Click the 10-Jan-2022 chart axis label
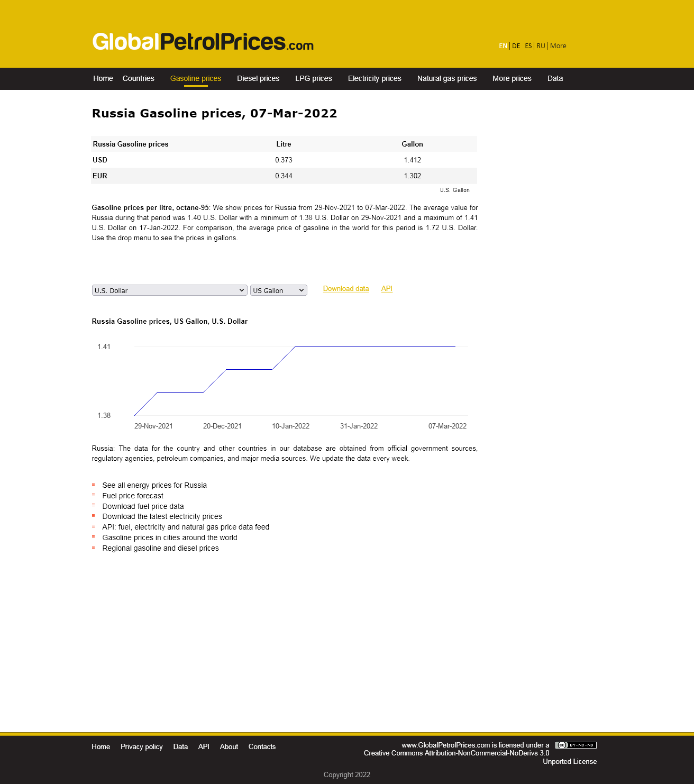Screen dimensions: 694x784 [x=291, y=426]
